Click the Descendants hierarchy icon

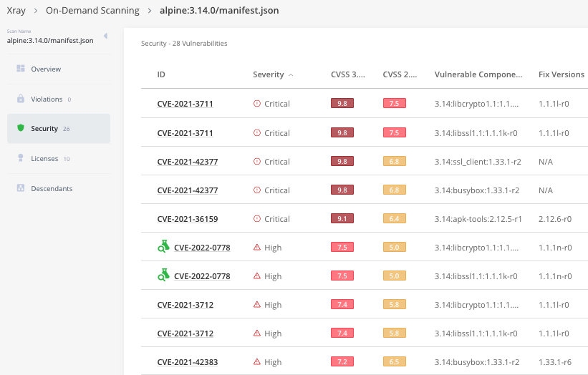point(21,188)
